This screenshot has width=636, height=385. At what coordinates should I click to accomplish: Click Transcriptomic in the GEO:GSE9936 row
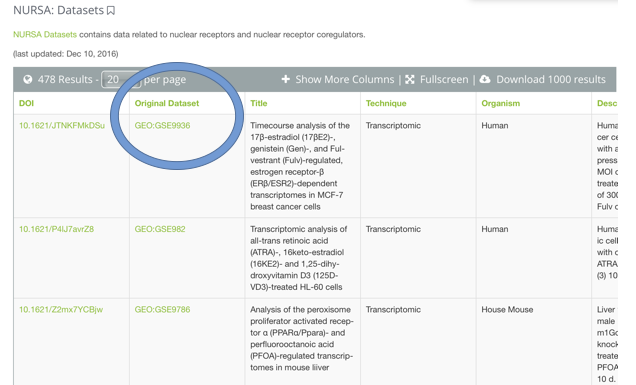pyautogui.click(x=393, y=125)
